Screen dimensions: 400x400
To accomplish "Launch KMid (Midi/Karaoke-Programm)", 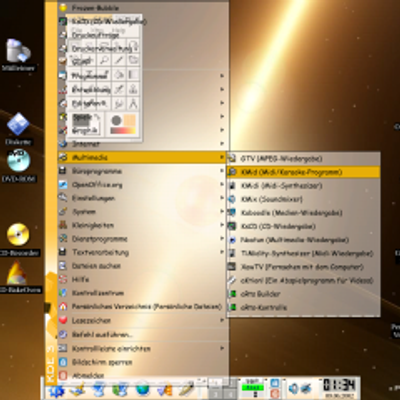I will (x=303, y=172).
